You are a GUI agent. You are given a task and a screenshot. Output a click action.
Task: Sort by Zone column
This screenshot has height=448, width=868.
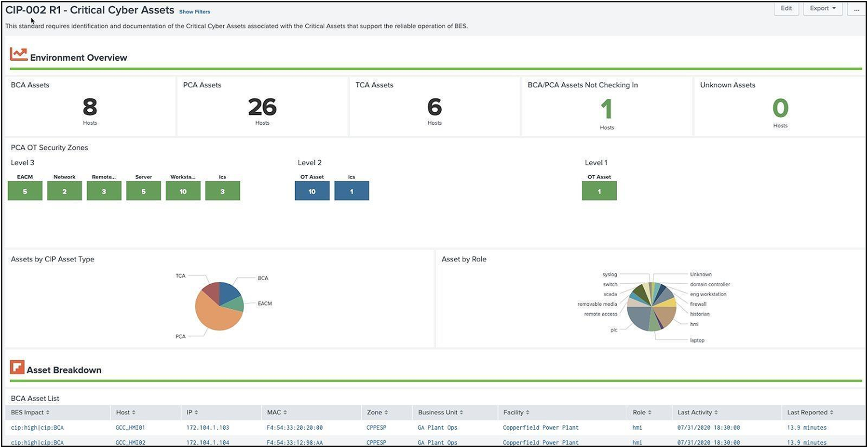point(377,412)
